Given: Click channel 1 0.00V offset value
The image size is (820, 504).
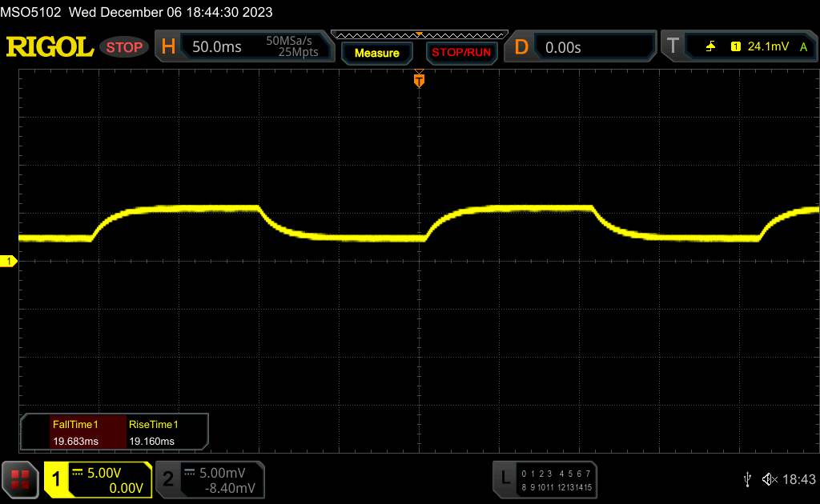Looking at the screenshot, I should click(x=126, y=488).
